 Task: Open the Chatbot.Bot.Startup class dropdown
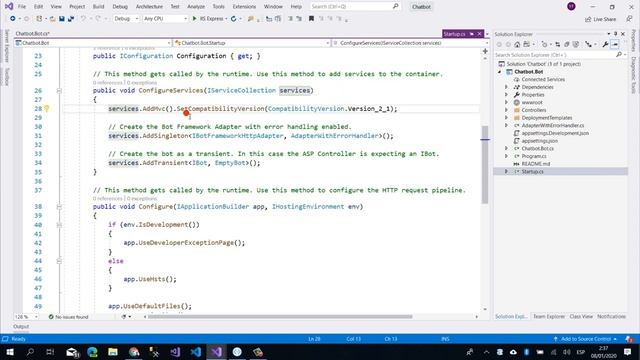252,43
